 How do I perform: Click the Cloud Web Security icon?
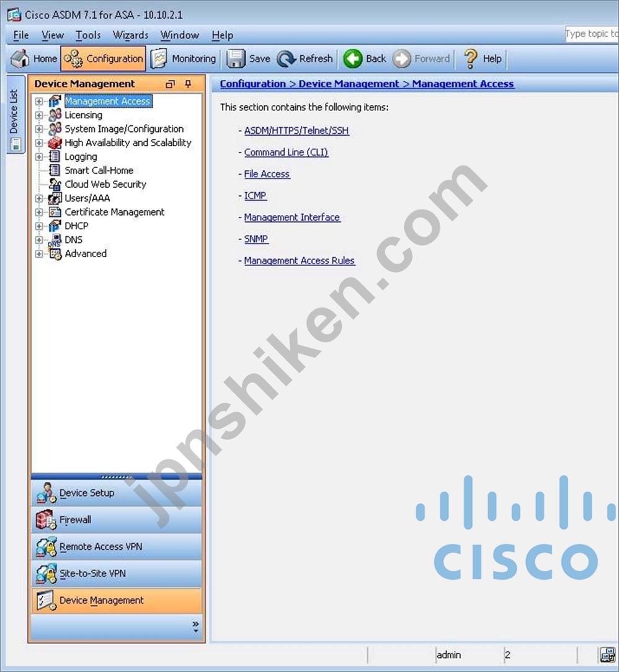point(55,184)
